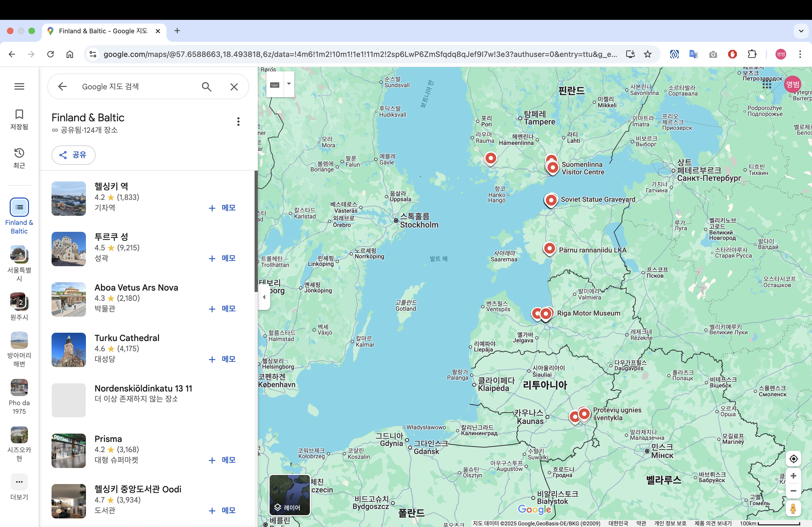Add a note to 헬싱키 중앙도서관 Oodi
812x527 pixels.
(222, 511)
